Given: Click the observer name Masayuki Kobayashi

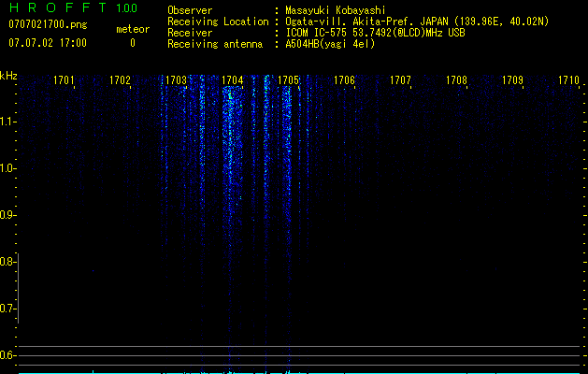Looking at the screenshot, I should 336,10.
